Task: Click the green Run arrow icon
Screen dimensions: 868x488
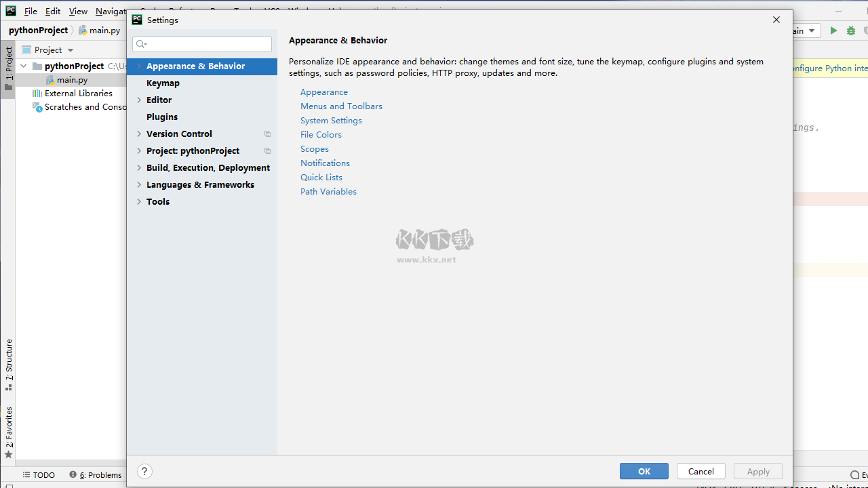Action: click(833, 30)
